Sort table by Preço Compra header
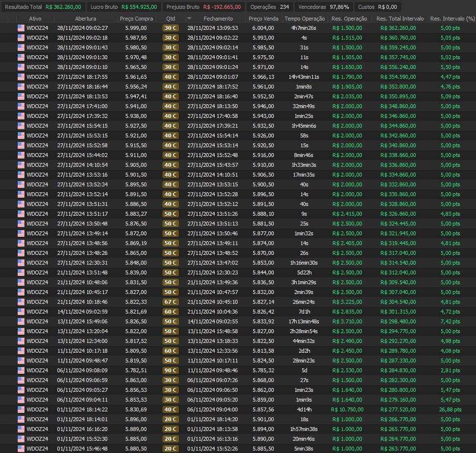The width and height of the screenshot is (476, 453). pyautogui.click(x=136, y=19)
